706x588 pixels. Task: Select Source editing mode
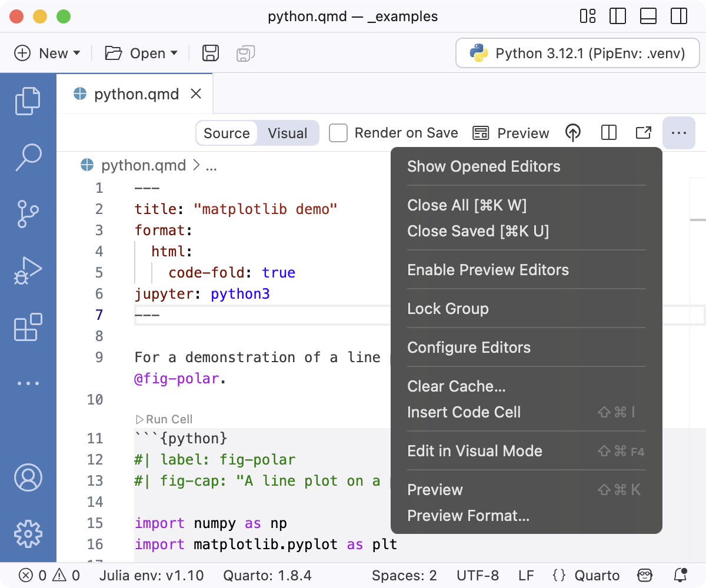coord(227,133)
